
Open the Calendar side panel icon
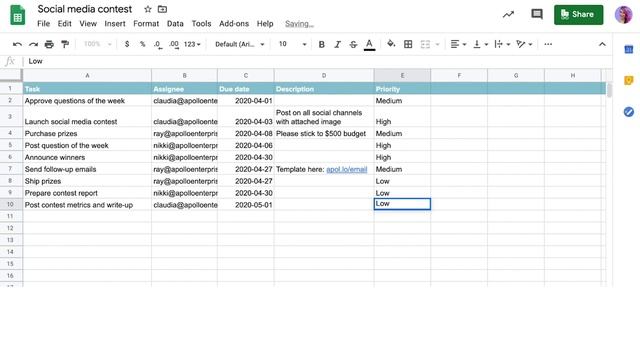(x=629, y=49)
